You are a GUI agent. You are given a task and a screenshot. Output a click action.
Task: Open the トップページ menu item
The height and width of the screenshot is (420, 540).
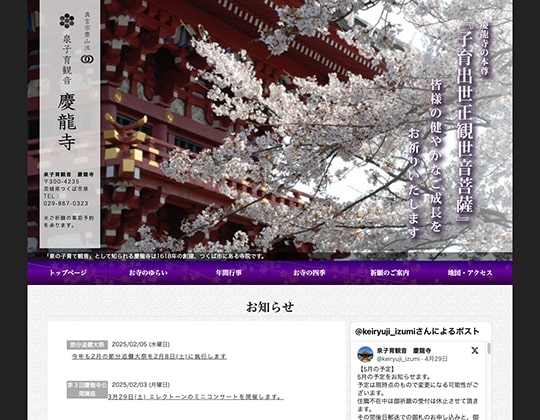pos(68,273)
